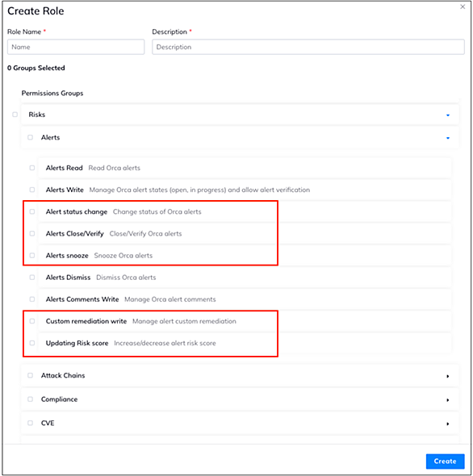Expand the Attack Chains section arrow
473x476 pixels.
click(448, 376)
